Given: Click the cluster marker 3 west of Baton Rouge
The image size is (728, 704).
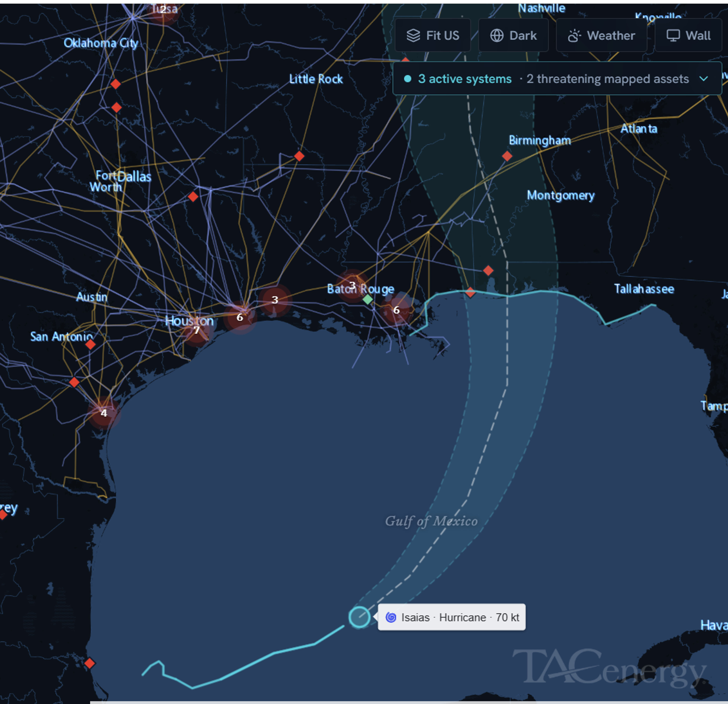Looking at the screenshot, I should coord(275,300).
